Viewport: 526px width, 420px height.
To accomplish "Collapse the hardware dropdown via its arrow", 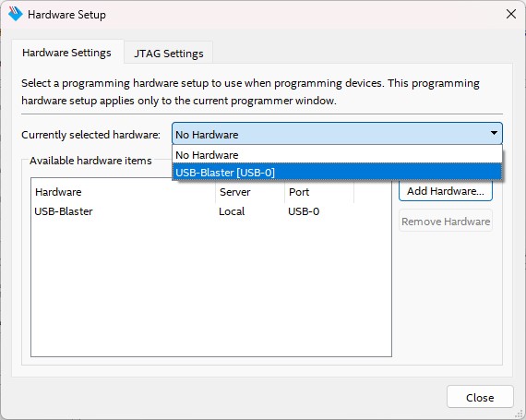I will tap(494, 133).
